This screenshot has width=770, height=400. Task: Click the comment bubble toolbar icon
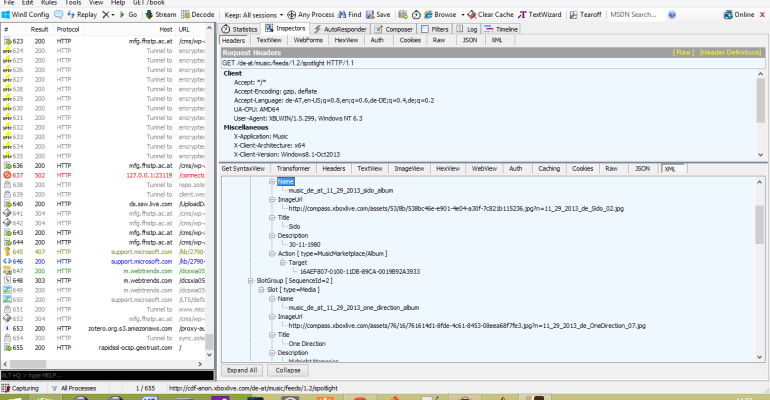pyautogui.click(x=58, y=15)
